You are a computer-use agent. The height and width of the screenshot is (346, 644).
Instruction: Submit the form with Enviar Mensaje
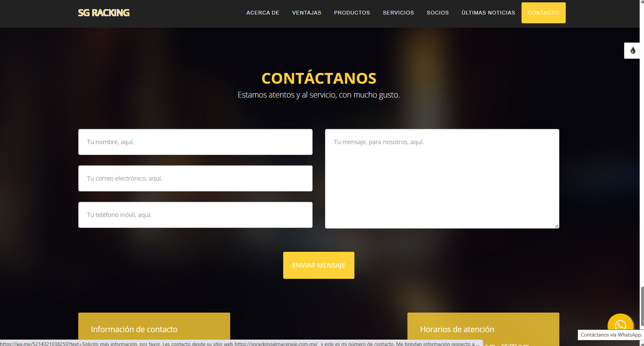(318, 265)
